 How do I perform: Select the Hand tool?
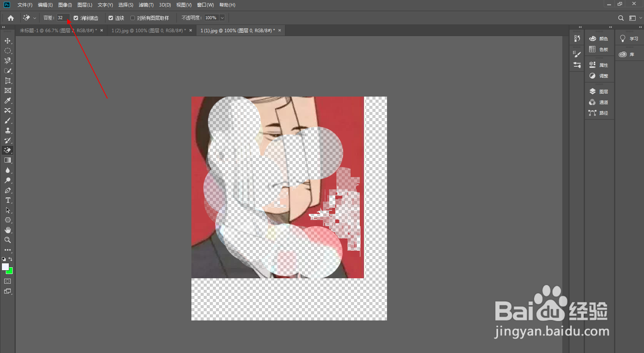click(8, 230)
